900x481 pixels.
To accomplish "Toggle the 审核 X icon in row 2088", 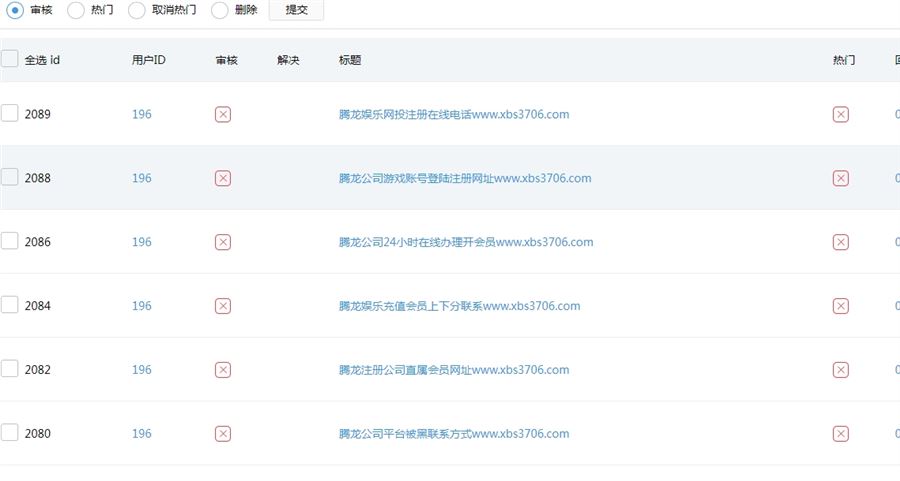I will (223, 178).
